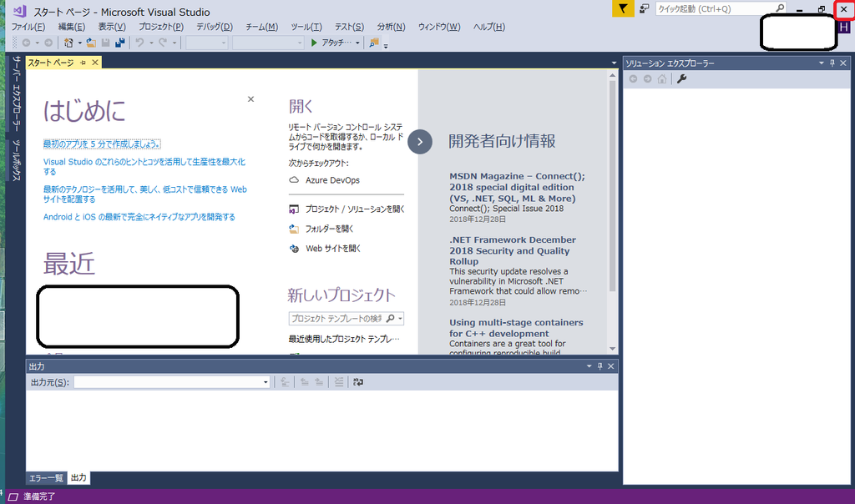
Task: Pin the Start Page tab
Action: point(83,63)
